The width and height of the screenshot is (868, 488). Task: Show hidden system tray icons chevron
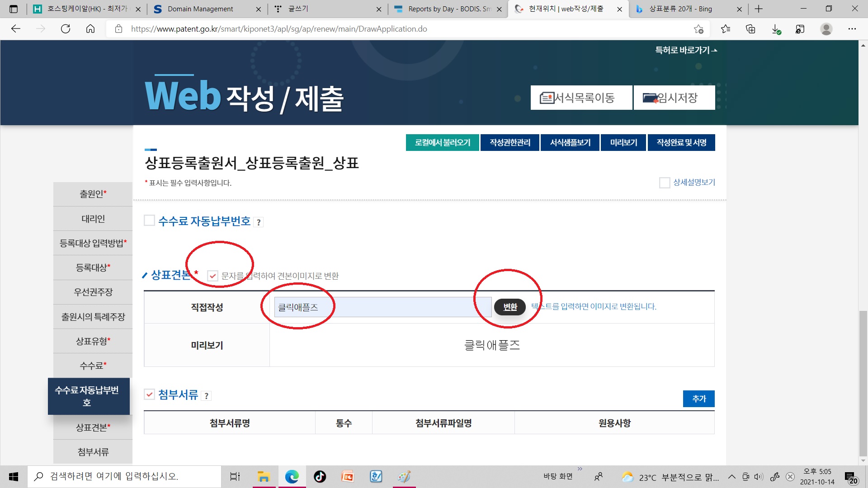tap(731, 477)
